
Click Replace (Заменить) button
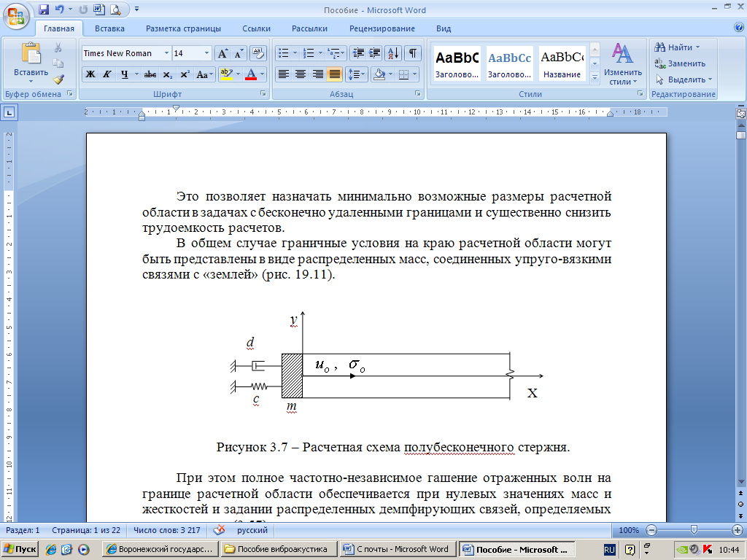point(681,63)
